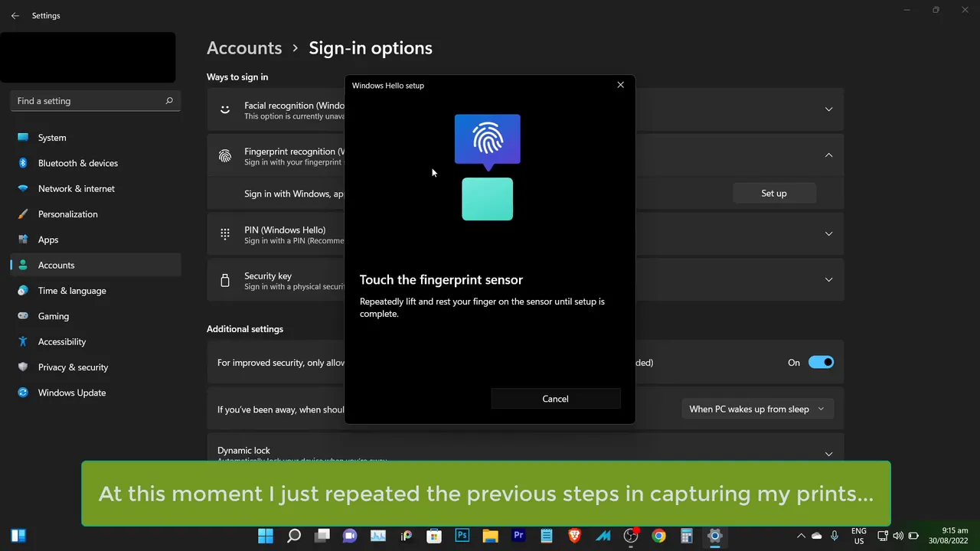This screenshot has width=980, height=551.
Task: Open Time & language category
Action: (96, 291)
